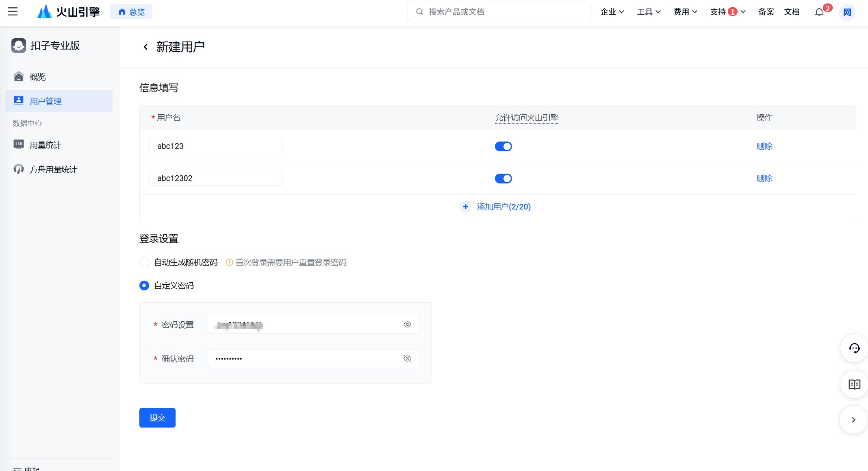Delete the abc123 user row
The width and height of the screenshot is (868, 471).
click(764, 146)
